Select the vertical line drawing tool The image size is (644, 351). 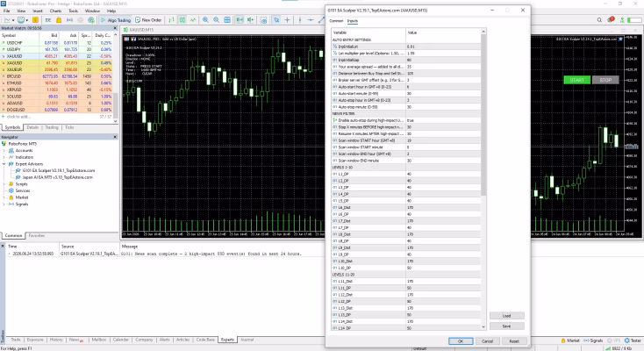(300, 19)
